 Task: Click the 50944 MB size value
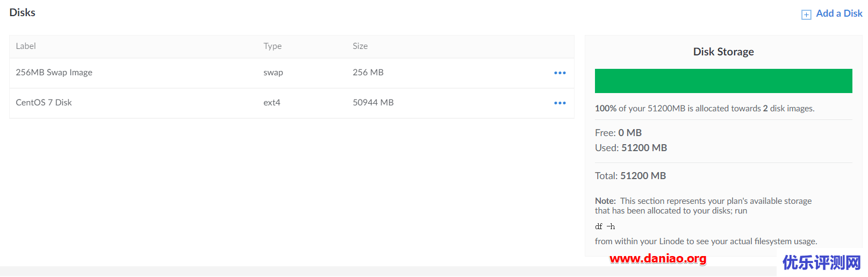pyautogui.click(x=373, y=103)
